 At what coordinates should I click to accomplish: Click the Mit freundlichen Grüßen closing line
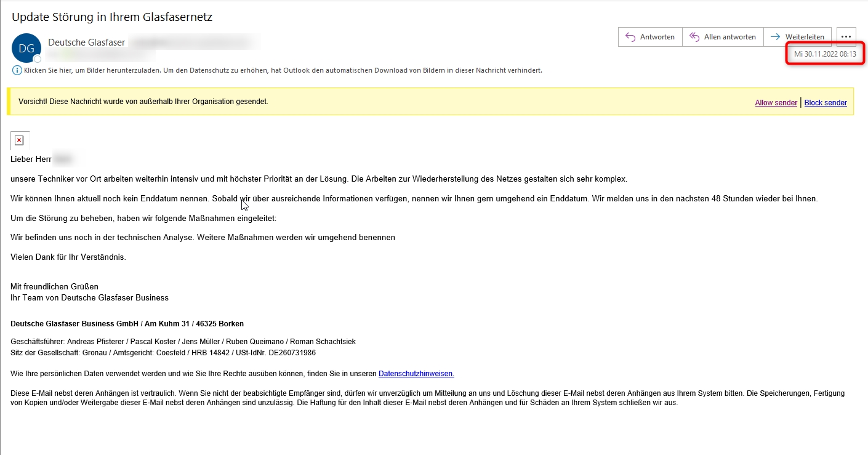(x=55, y=286)
